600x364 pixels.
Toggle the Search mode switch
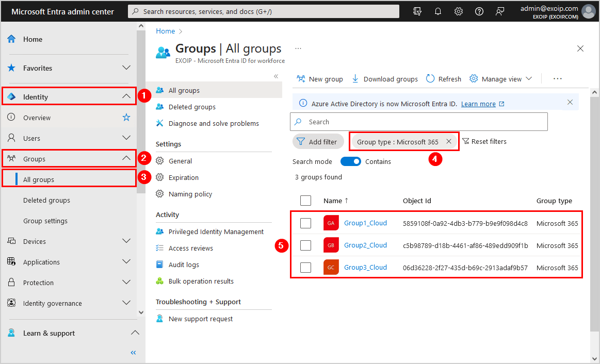350,161
